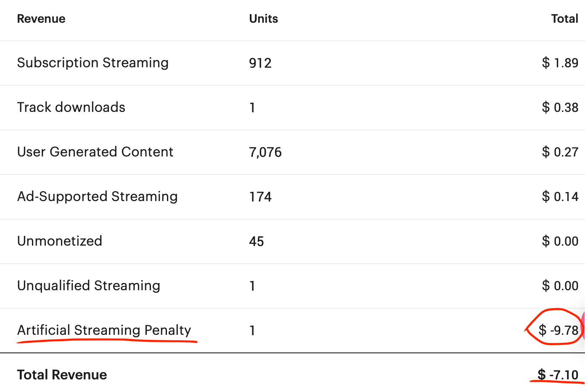Click the Total Revenue $ -7.10 amount
This screenshot has width=585, height=392.
click(558, 375)
